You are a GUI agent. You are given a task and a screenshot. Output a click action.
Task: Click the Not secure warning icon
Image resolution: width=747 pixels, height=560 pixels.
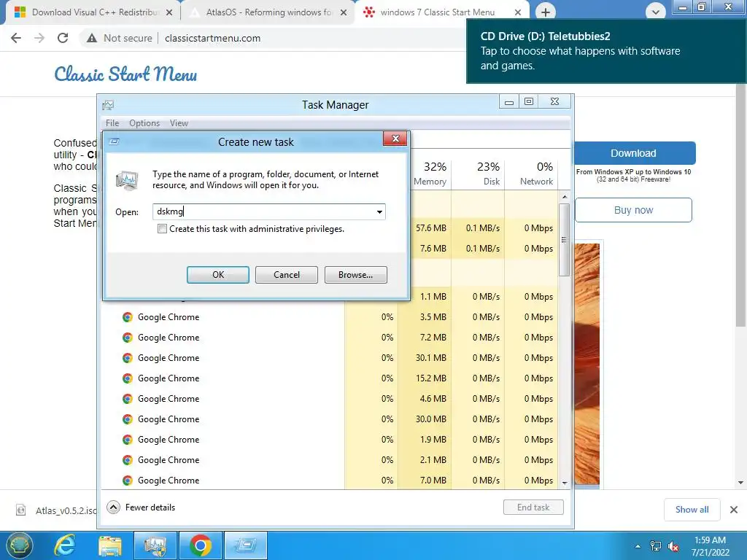(x=91, y=38)
